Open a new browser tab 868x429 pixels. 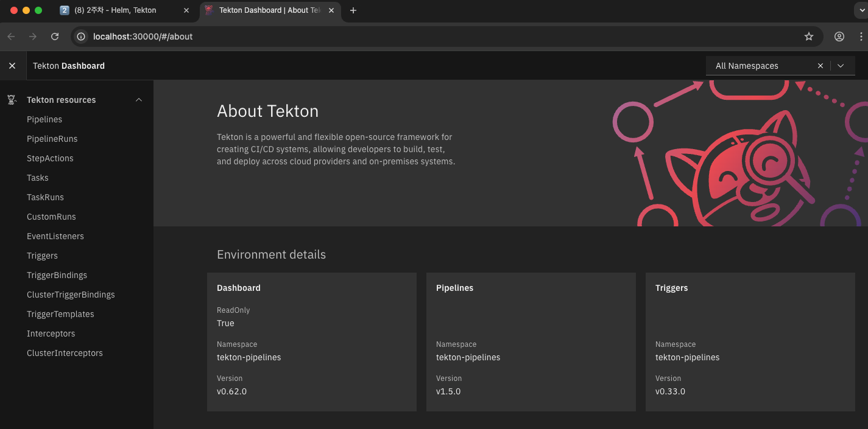(353, 10)
